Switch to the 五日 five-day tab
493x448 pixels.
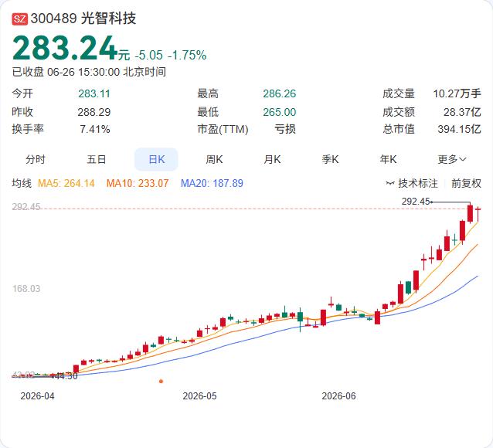coord(97,159)
